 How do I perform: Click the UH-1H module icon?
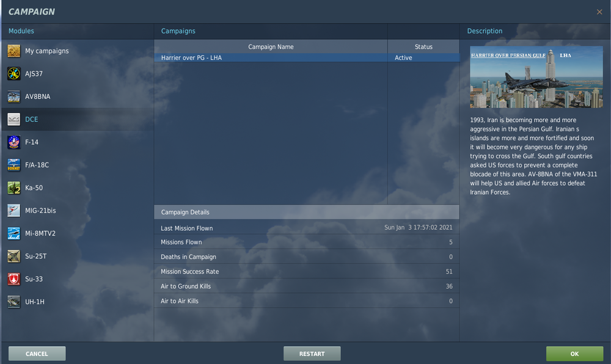click(13, 302)
